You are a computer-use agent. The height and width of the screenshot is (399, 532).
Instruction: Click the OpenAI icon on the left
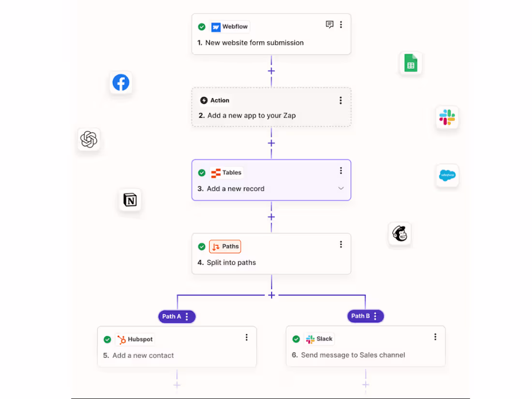(89, 140)
